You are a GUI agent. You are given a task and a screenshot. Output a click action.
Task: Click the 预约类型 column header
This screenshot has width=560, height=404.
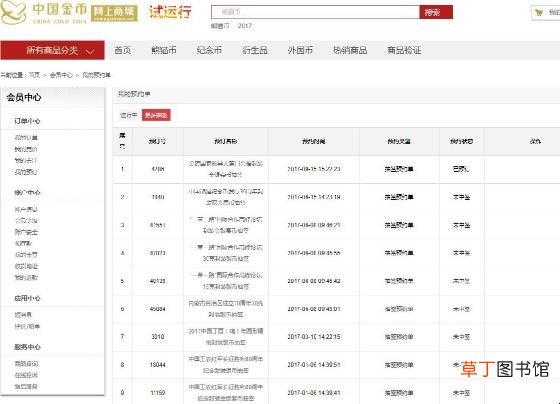click(x=399, y=141)
